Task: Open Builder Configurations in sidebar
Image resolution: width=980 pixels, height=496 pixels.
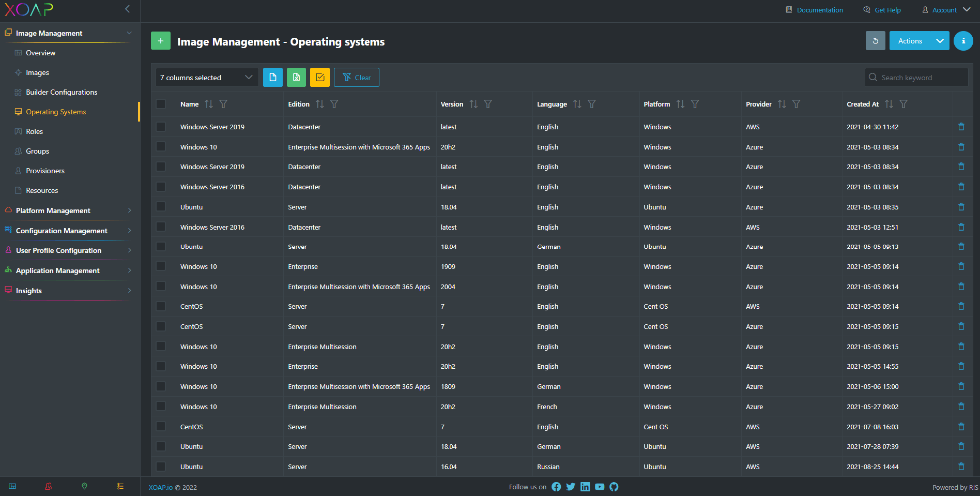Action: 62,92
